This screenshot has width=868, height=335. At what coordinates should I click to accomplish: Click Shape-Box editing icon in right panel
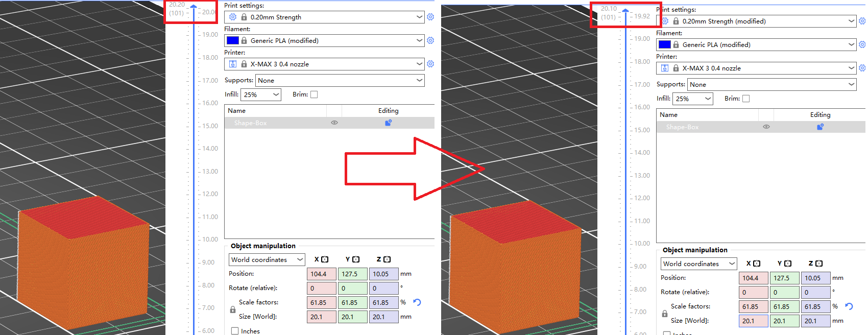pos(820,127)
